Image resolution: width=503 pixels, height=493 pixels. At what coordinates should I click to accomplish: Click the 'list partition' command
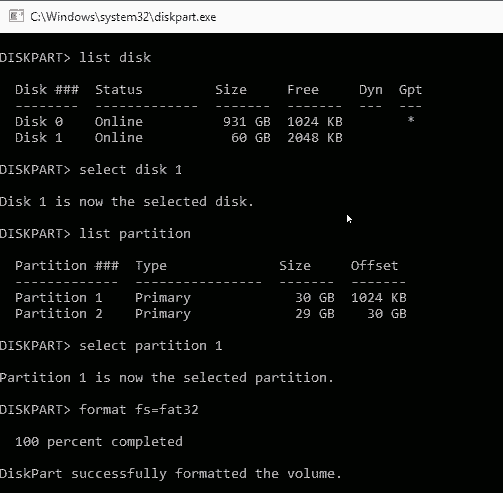135,234
